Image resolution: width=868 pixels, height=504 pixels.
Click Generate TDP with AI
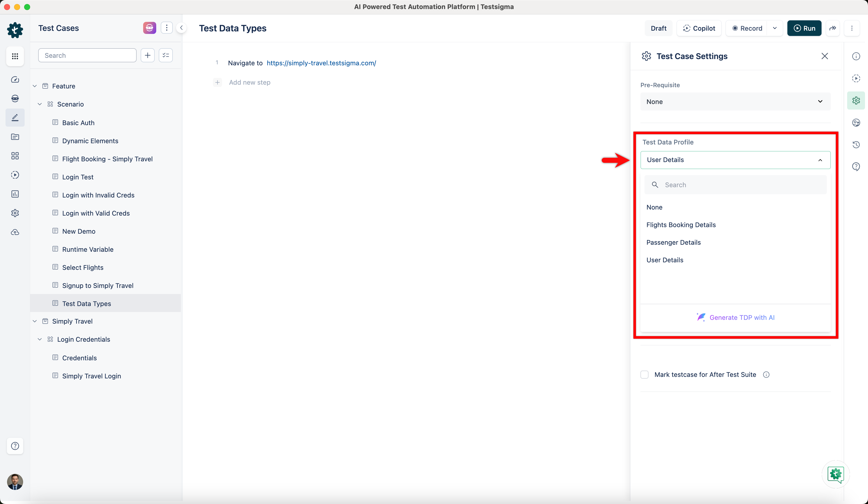point(735,317)
